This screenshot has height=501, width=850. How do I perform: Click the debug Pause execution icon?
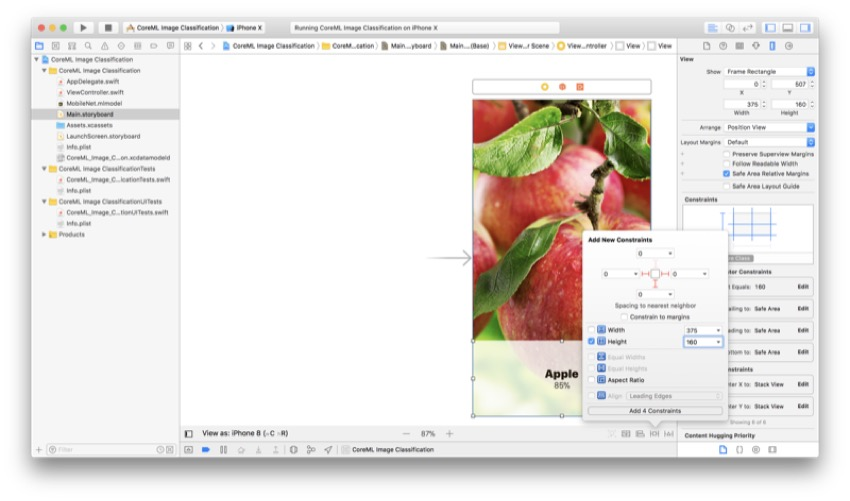(223, 449)
